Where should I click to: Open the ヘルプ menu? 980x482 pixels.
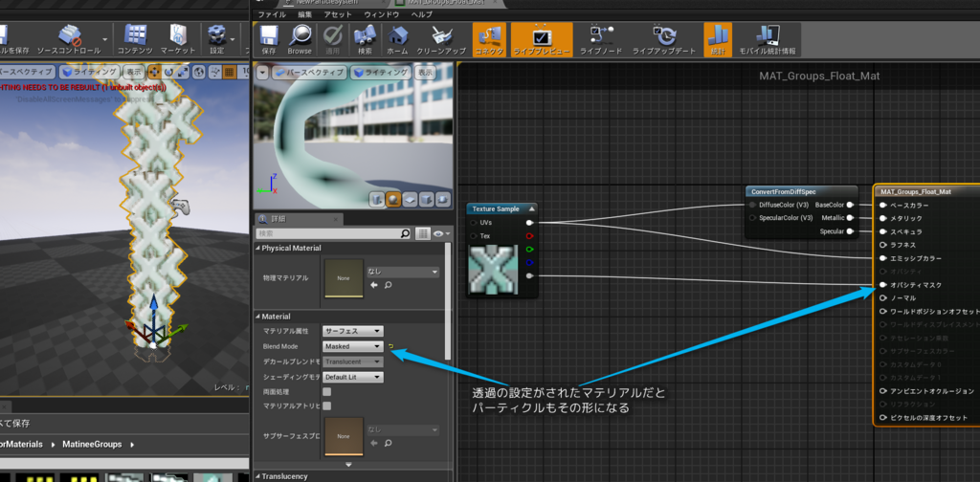[421, 13]
